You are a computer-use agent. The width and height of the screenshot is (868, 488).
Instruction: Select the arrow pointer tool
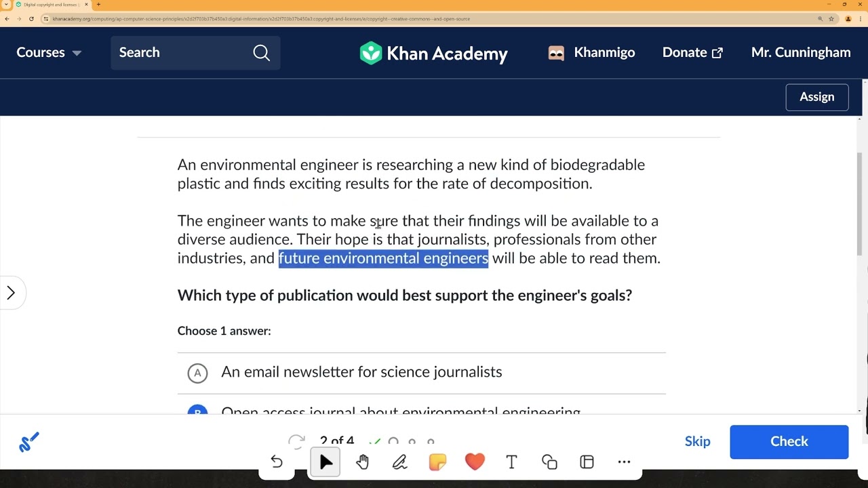tap(325, 462)
